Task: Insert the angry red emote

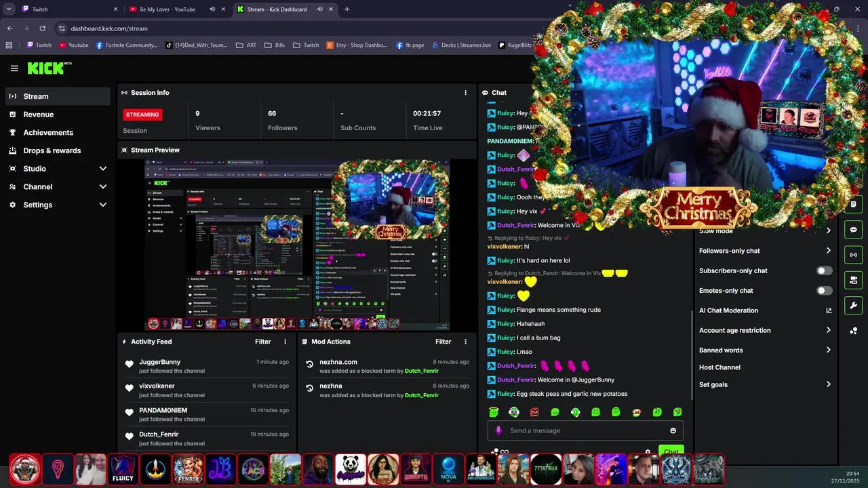Action: (534, 412)
